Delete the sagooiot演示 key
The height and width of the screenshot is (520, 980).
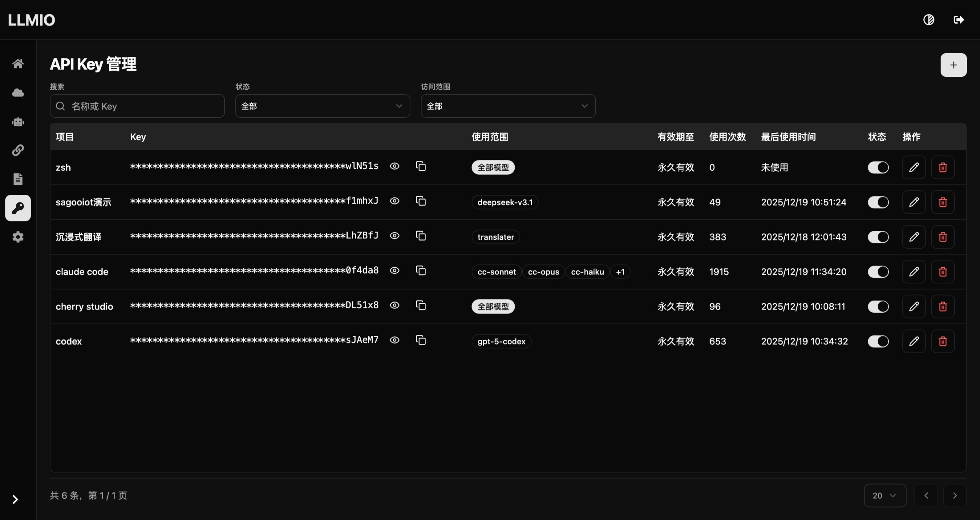942,202
